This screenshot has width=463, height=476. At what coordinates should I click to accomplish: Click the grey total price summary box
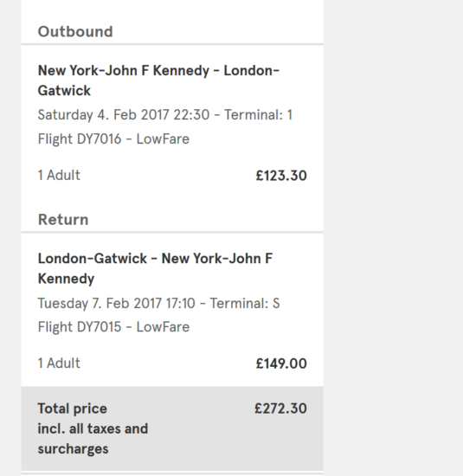[172, 428]
